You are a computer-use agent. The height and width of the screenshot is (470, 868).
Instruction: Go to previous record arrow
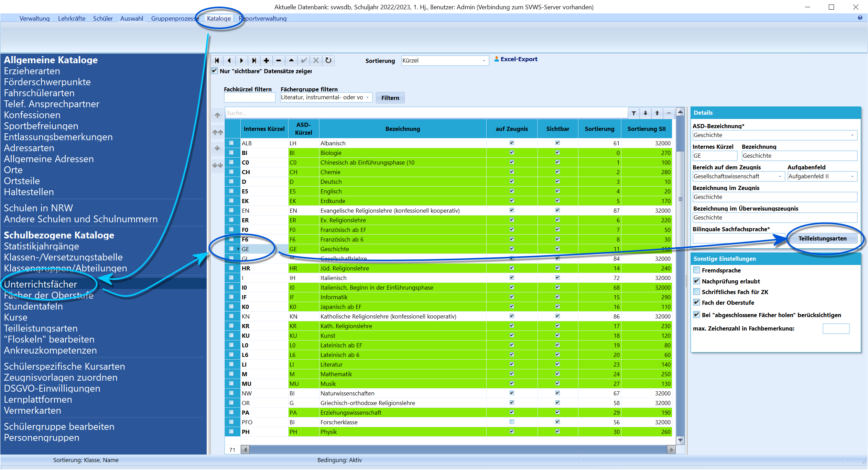click(229, 60)
